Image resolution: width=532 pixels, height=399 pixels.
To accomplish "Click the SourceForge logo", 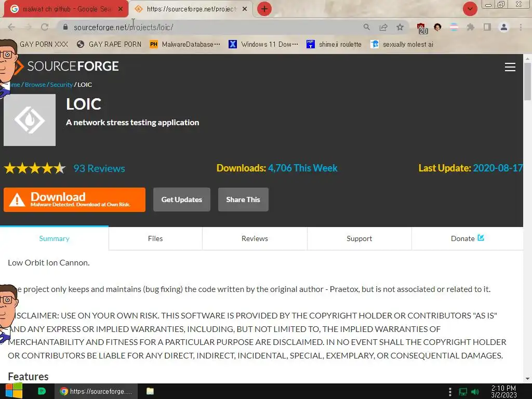I will (x=67, y=66).
